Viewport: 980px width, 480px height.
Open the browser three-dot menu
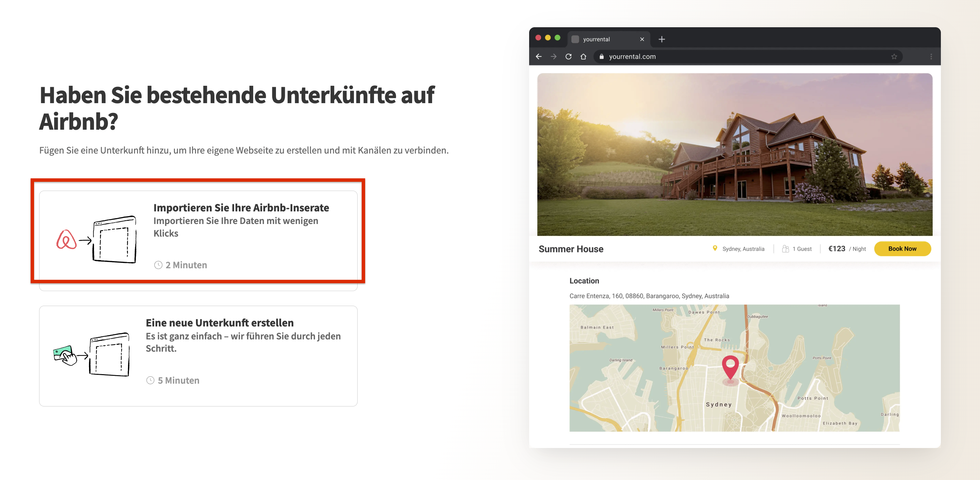click(931, 57)
